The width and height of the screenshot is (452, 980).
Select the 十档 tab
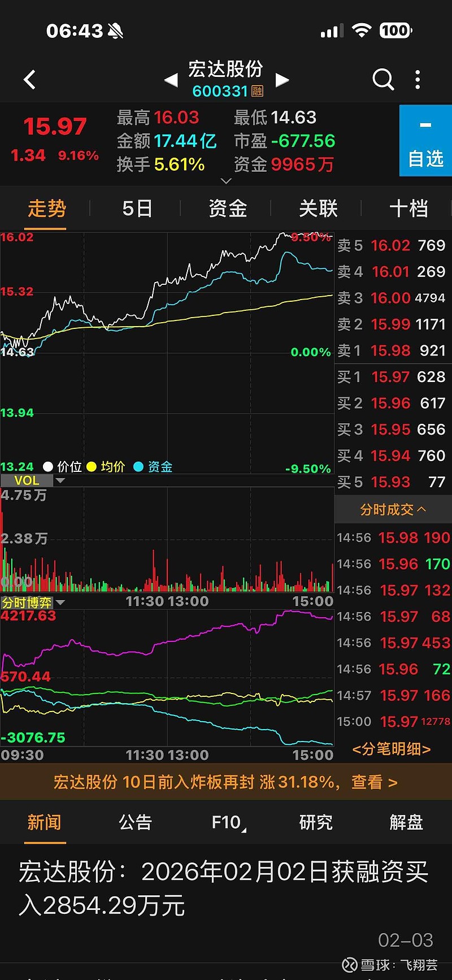(x=408, y=209)
